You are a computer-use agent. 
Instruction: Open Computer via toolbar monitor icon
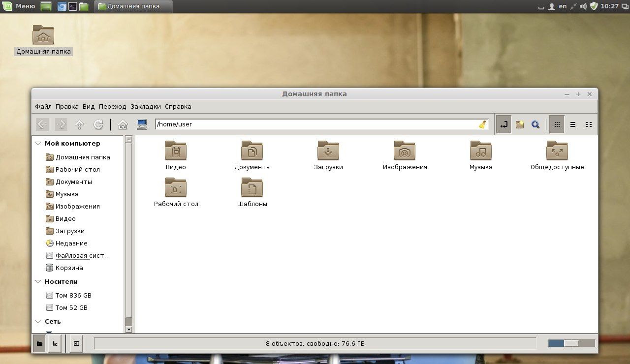142,124
